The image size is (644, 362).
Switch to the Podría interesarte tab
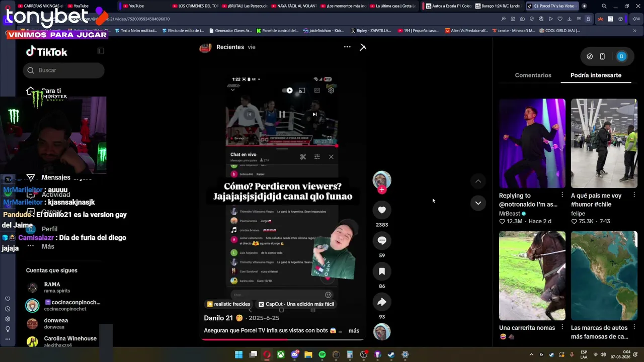(596, 75)
